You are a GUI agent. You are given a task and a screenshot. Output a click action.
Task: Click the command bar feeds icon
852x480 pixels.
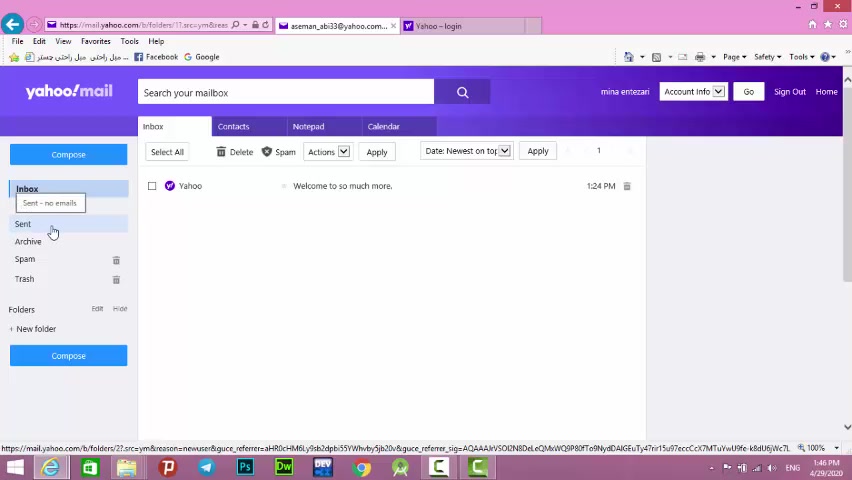656,57
